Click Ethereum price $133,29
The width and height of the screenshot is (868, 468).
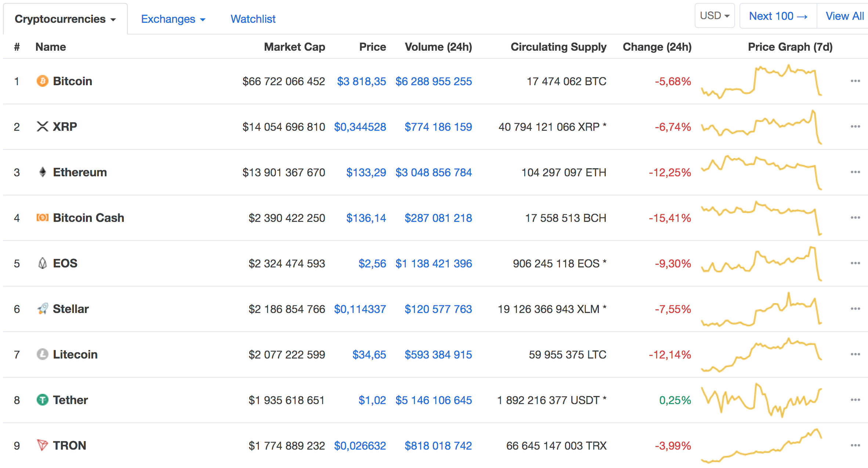pos(366,172)
